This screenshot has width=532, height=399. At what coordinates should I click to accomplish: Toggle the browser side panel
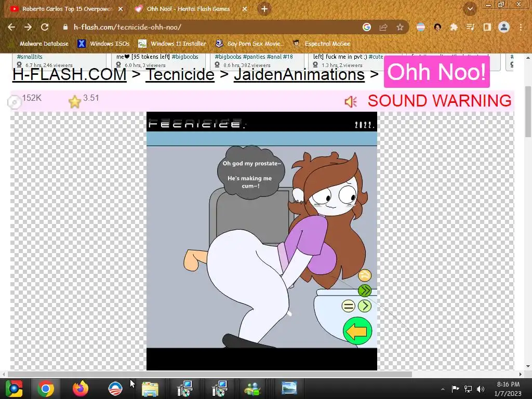point(487,27)
